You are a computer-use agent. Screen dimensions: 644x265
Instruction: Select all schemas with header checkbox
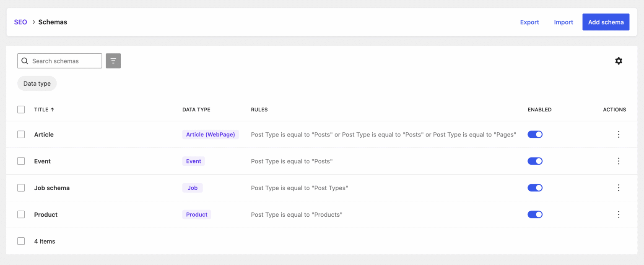coord(21,110)
